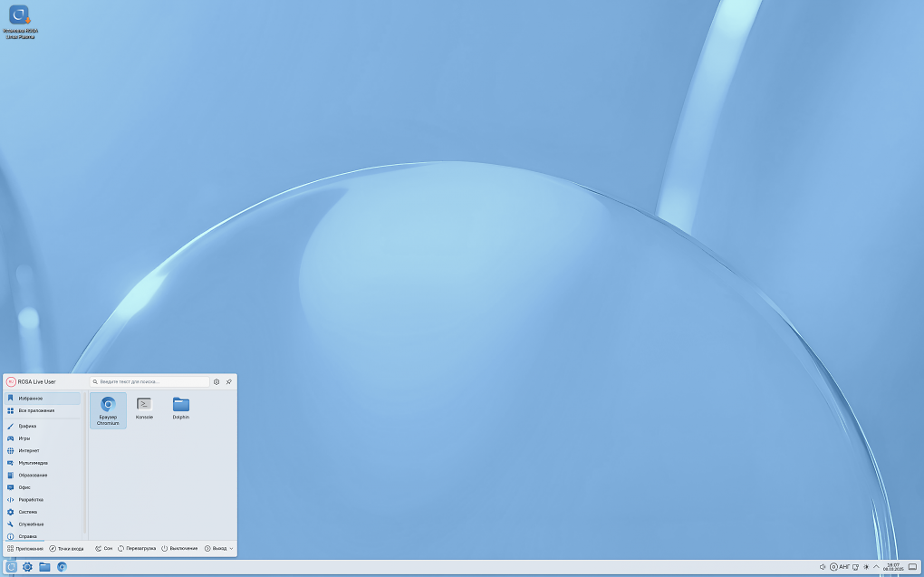Image resolution: width=924 pixels, height=577 pixels.
Task: Open the Система category
Action: click(43, 512)
